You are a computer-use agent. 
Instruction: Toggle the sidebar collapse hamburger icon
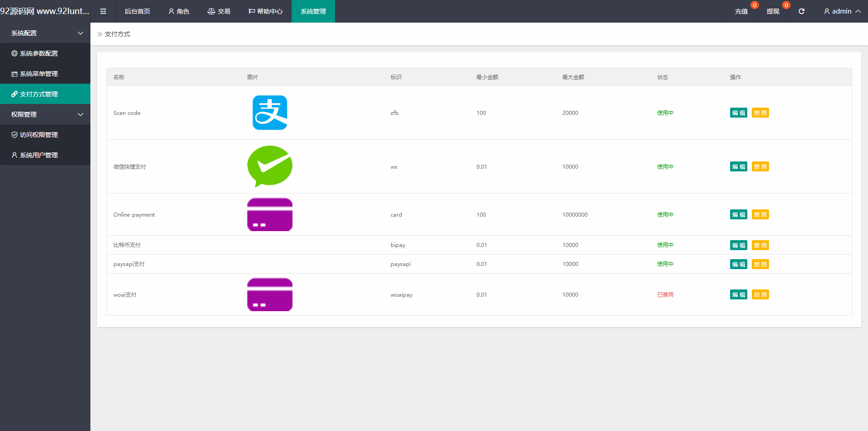pyautogui.click(x=103, y=11)
